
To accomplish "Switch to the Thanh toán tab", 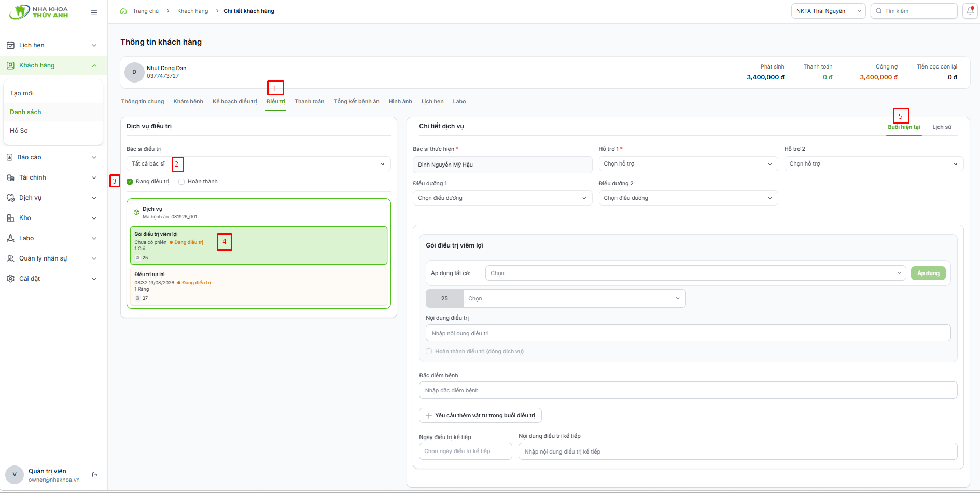I will pyautogui.click(x=310, y=102).
